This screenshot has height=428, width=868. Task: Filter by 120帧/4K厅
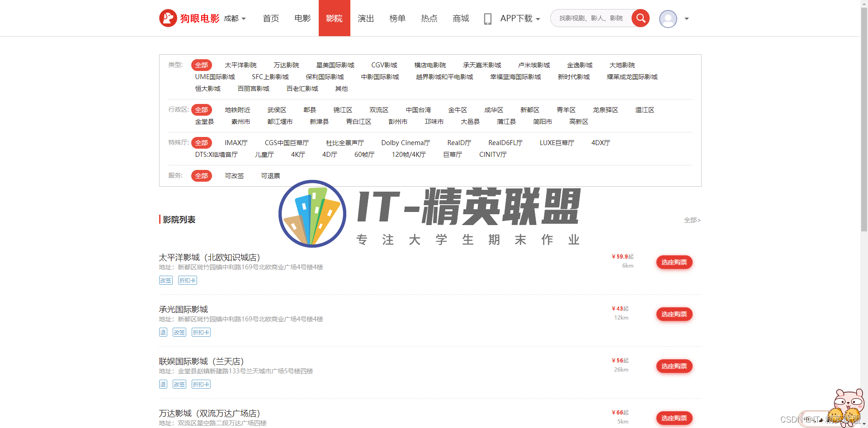409,155
